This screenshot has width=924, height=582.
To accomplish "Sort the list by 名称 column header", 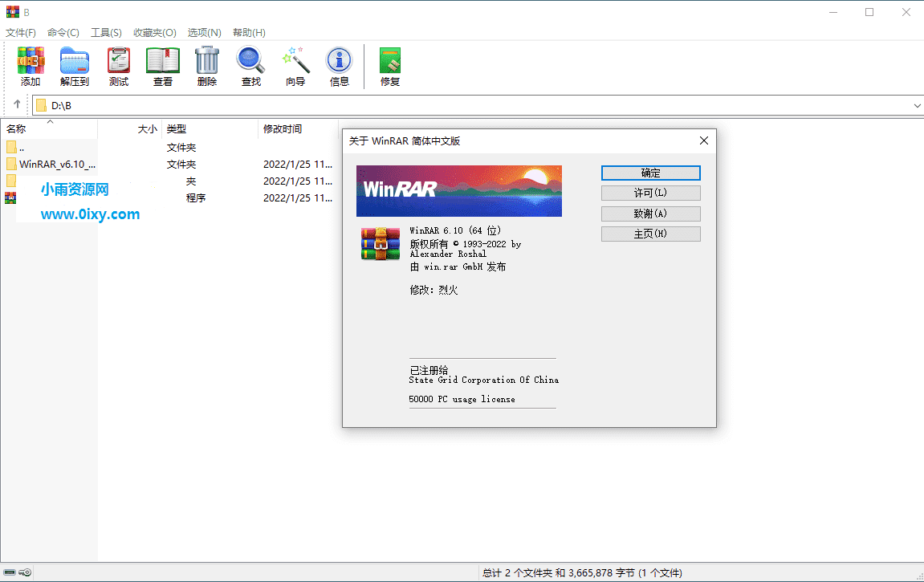I will coord(17,129).
